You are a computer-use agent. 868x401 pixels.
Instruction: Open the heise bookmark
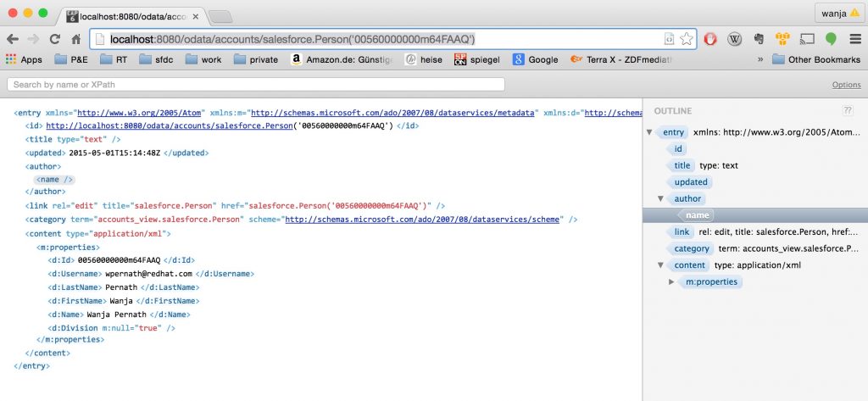click(424, 59)
